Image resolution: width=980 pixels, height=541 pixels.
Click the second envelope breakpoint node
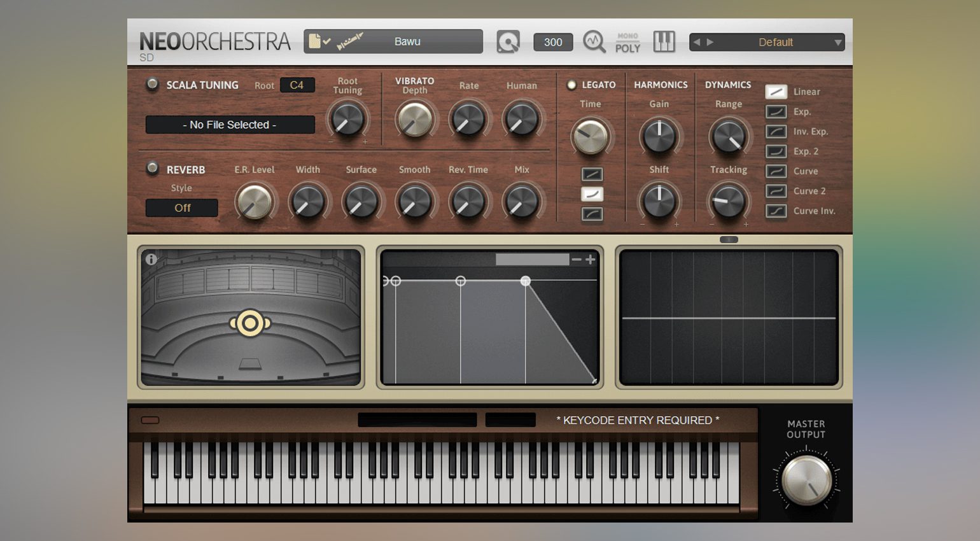pos(461,281)
